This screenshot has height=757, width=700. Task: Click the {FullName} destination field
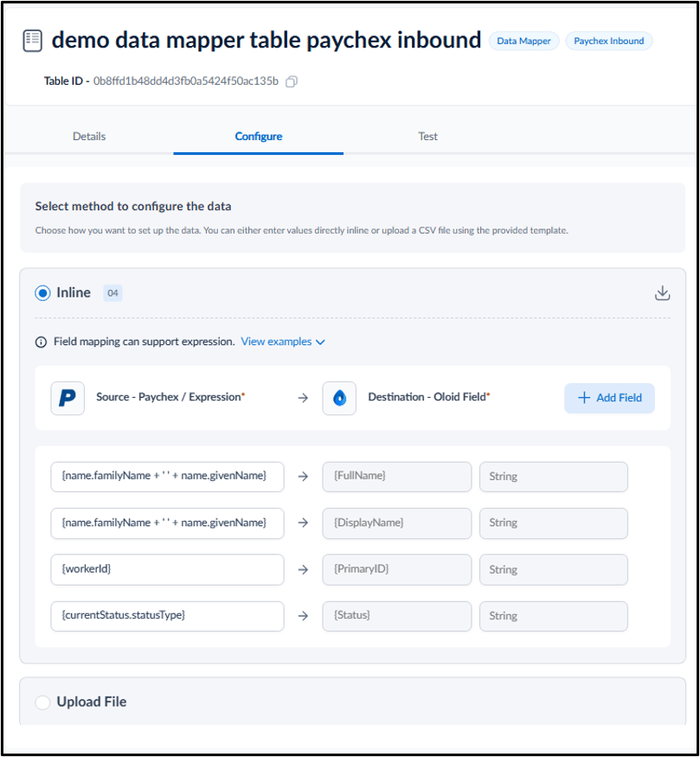coord(397,477)
